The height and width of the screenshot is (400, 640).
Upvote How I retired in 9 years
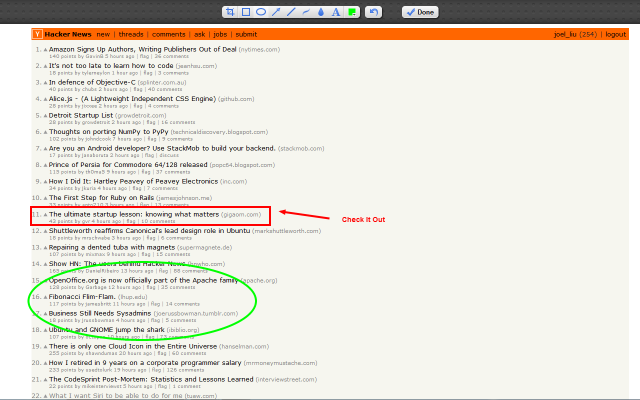pyautogui.click(x=45, y=363)
